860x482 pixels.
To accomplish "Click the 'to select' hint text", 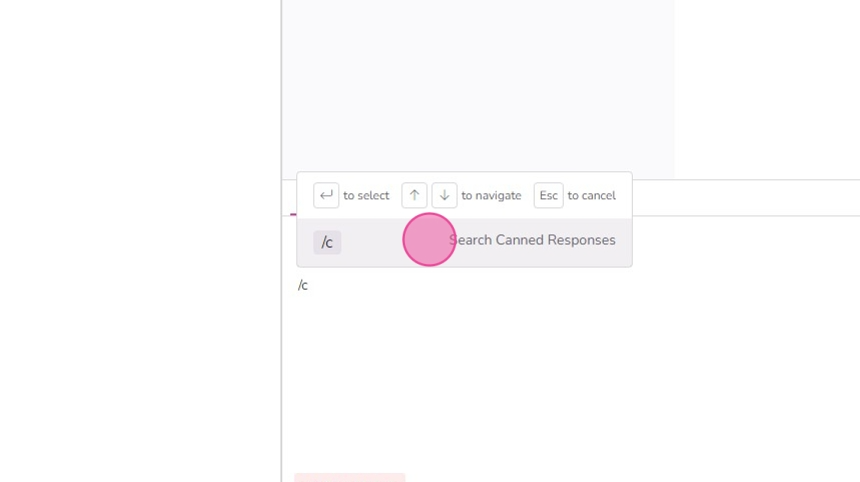I will click(x=366, y=196).
